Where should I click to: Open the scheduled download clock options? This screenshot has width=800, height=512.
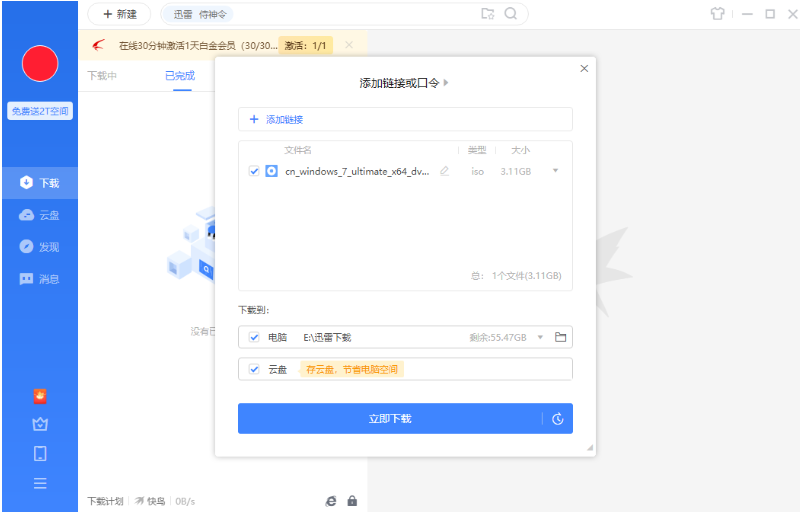pyautogui.click(x=557, y=418)
